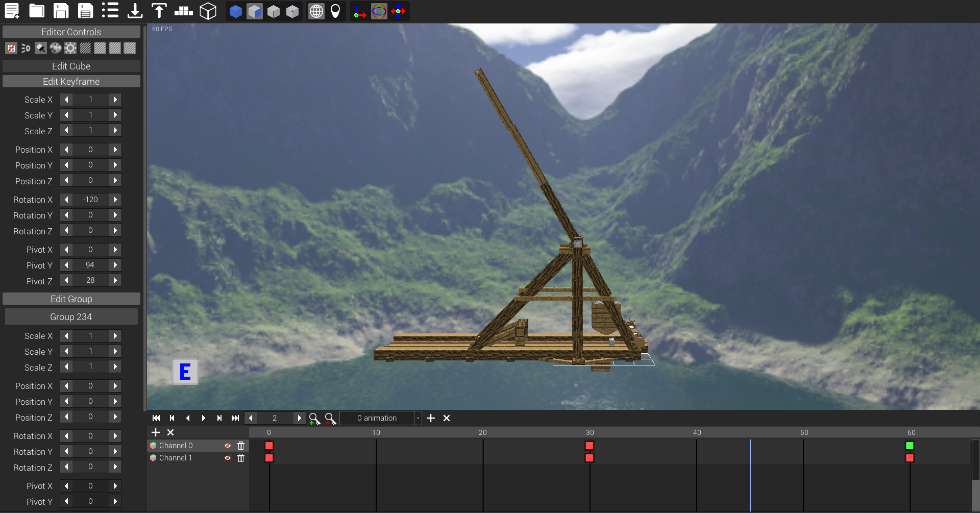Select the wireframe cube icon
Image resolution: width=980 pixels, height=513 pixels.
[x=208, y=11]
